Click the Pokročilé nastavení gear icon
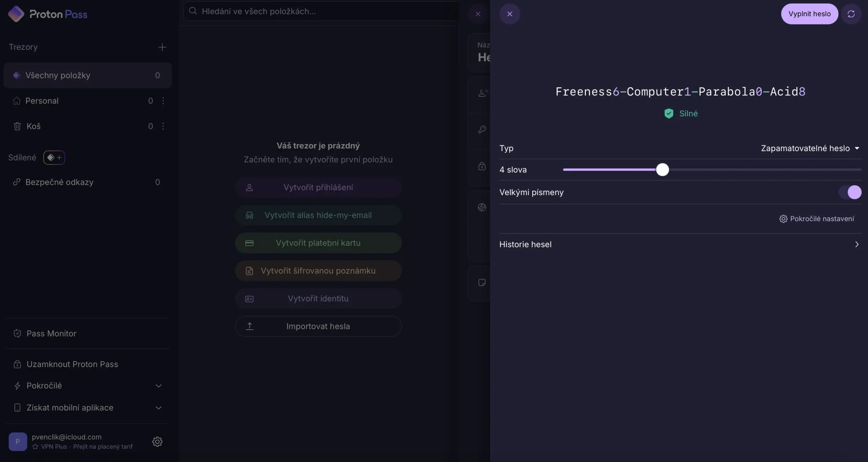 coord(783,219)
